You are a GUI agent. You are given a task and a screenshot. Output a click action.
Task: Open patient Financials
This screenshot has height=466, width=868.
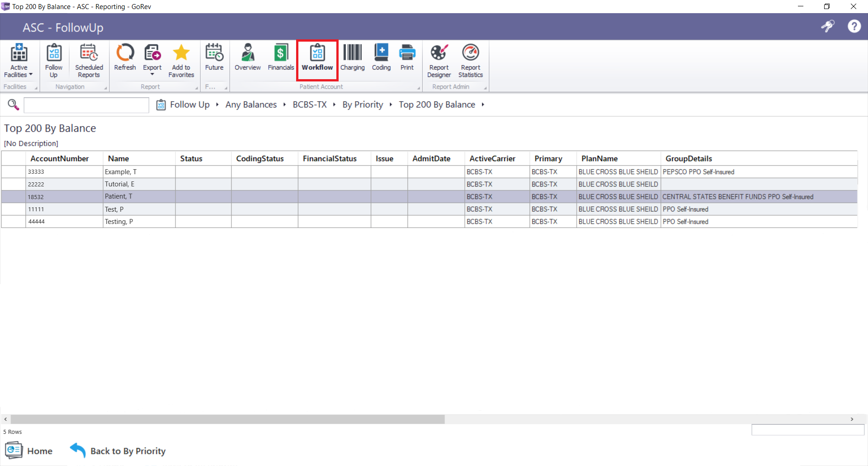(281, 57)
